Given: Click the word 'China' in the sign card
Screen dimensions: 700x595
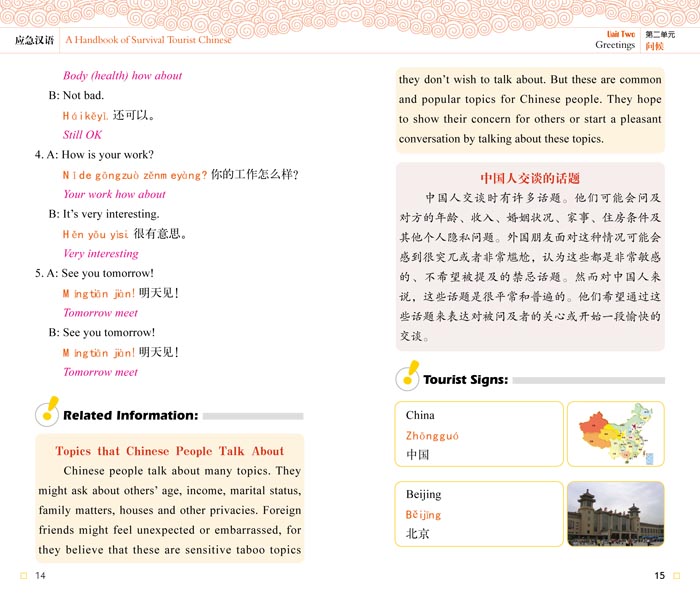Looking at the screenshot, I should coord(420,415).
